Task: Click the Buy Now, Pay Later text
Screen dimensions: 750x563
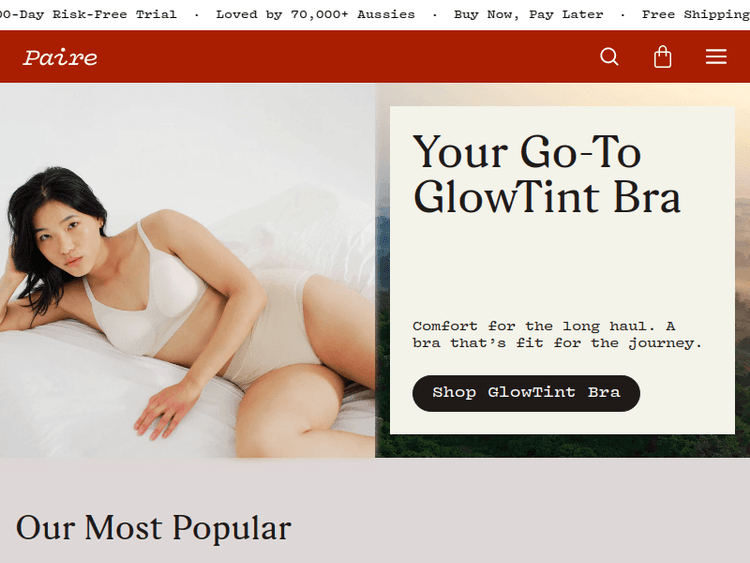Action: tap(529, 14)
